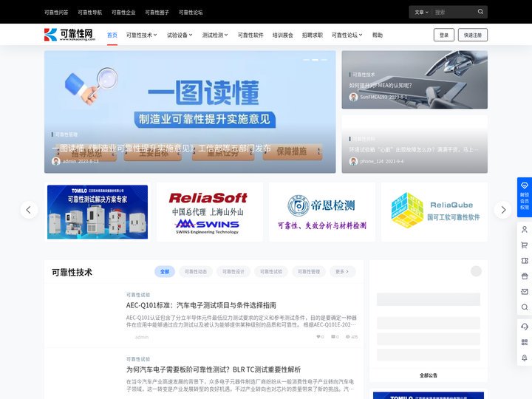Open the user profile icon in right sidebar
The width and height of the screenshot is (532, 399).
tap(524, 230)
